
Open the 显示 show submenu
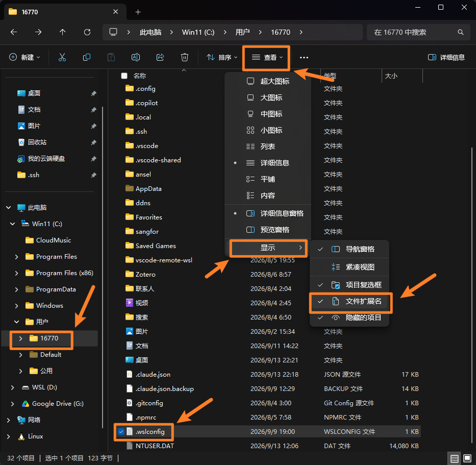point(268,248)
